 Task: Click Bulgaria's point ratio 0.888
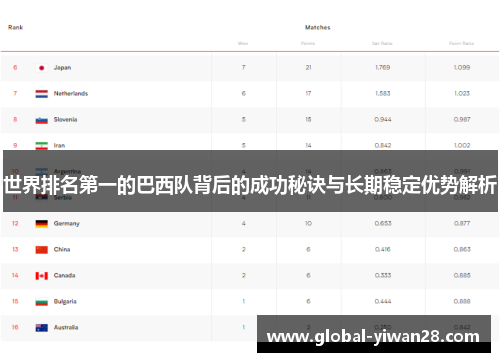(462, 301)
